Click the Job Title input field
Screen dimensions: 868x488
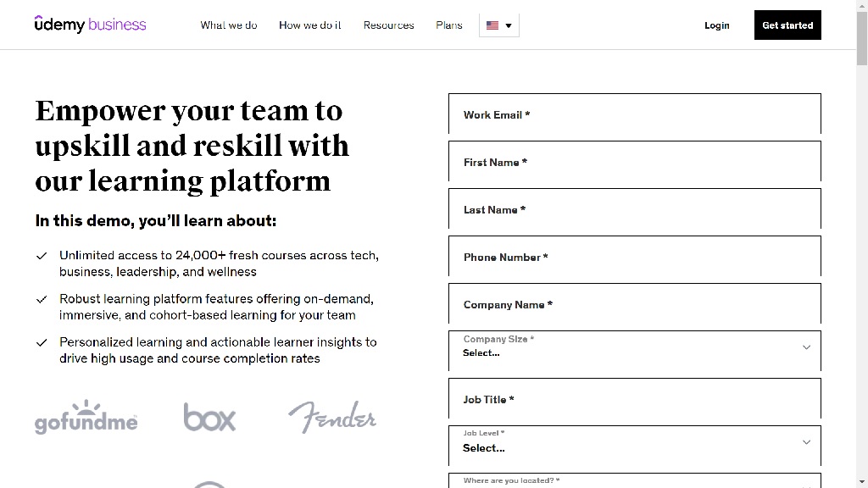click(634, 399)
